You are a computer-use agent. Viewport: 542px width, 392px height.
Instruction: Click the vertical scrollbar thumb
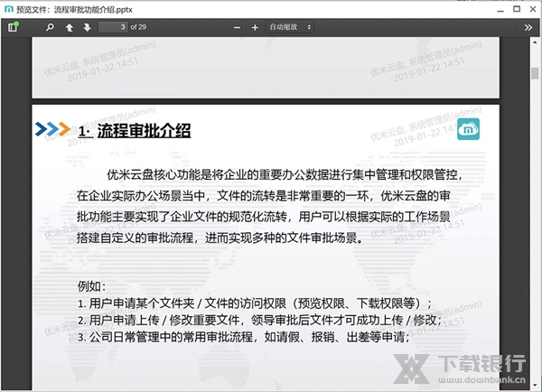tap(535, 73)
